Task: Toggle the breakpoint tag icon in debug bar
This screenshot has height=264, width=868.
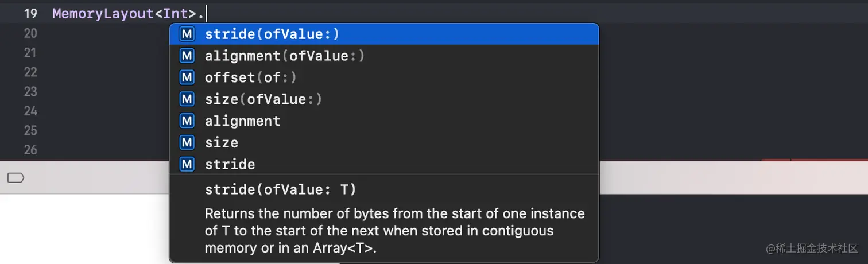Action: click(15, 178)
